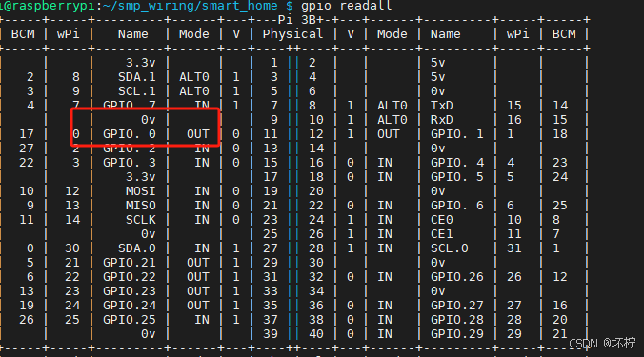Click the 'gpio readall' command text
644x357 pixels.
pos(346,6)
